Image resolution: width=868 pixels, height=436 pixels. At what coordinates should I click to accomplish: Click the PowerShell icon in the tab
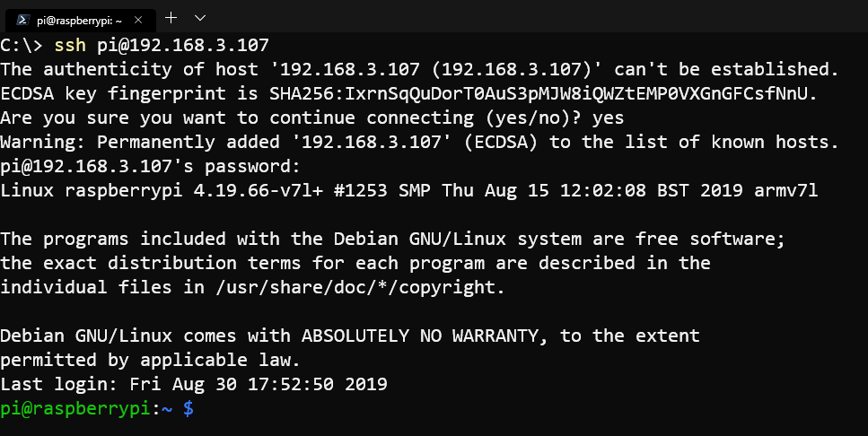(22, 20)
